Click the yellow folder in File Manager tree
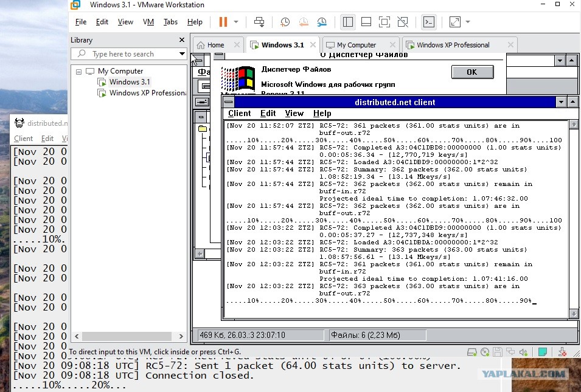Screen dimensions: 581x392 [203, 128]
